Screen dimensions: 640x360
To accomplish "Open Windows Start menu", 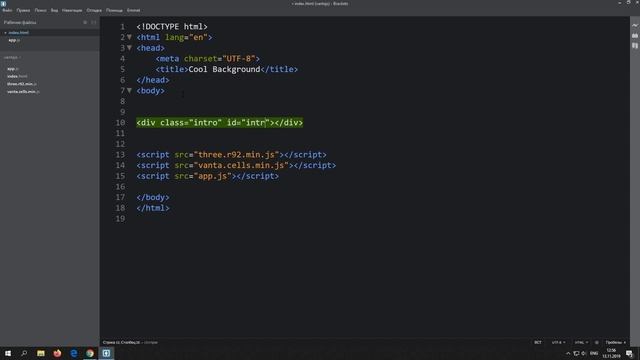I will pyautogui.click(x=8, y=353).
